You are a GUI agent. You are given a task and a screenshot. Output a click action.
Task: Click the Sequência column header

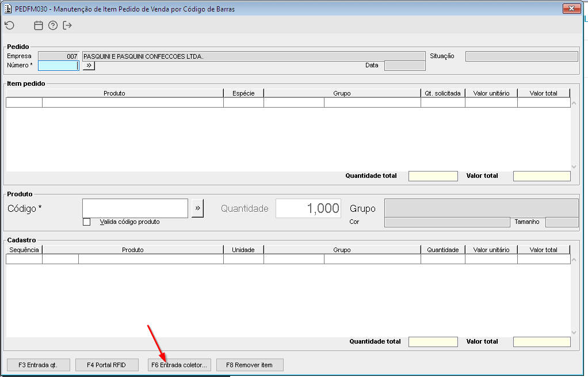pos(24,250)
